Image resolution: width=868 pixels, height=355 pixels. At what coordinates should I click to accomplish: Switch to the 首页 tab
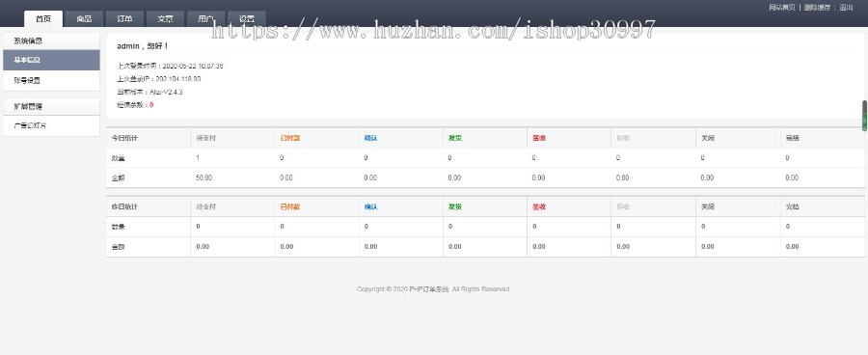[43, 19]
